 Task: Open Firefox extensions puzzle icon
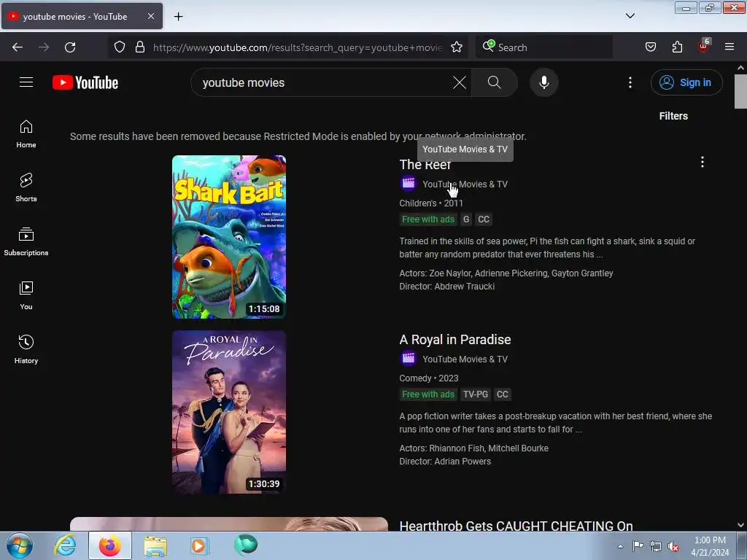pos(677,47)
